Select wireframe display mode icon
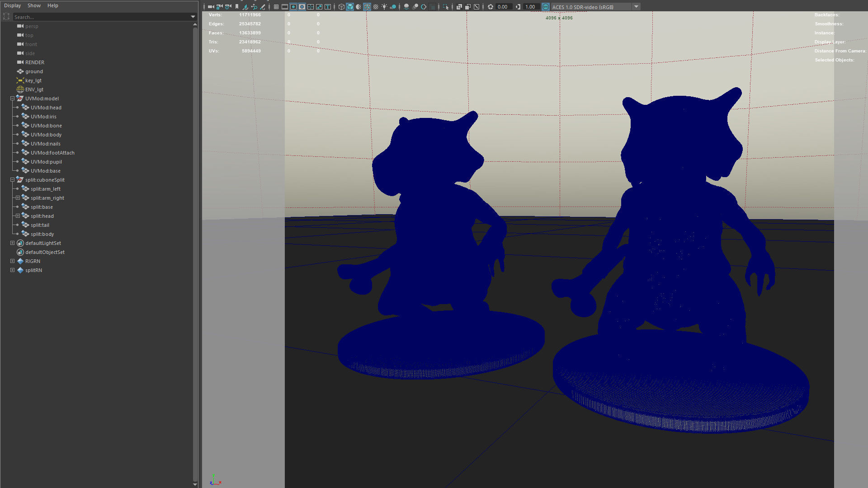 pyautogui.click(x=341, y=7)
